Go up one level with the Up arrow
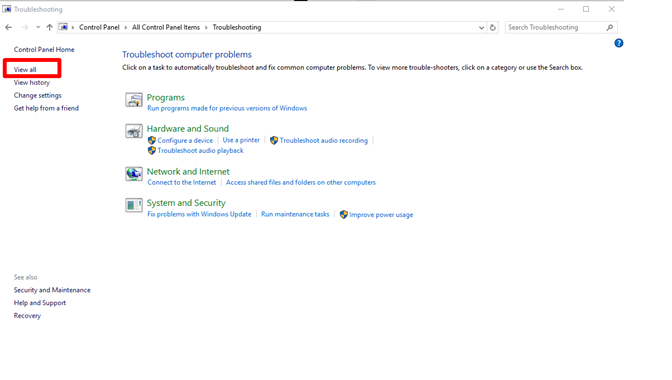This screenshot has height=380, width=672. point(50,27)
